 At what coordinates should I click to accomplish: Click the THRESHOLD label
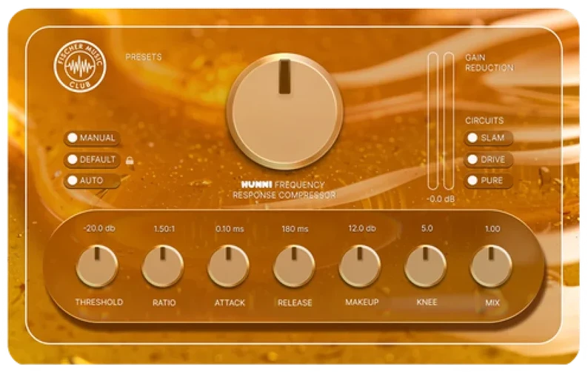99,302
